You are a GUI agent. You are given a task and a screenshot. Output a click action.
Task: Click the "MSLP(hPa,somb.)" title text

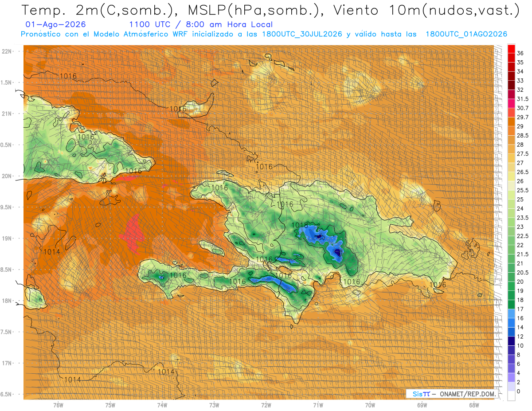coord(253,10)
